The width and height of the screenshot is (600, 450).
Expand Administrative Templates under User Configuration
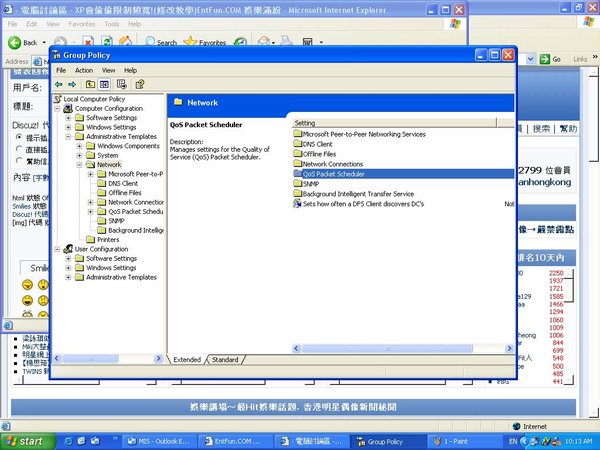(68, 277)
